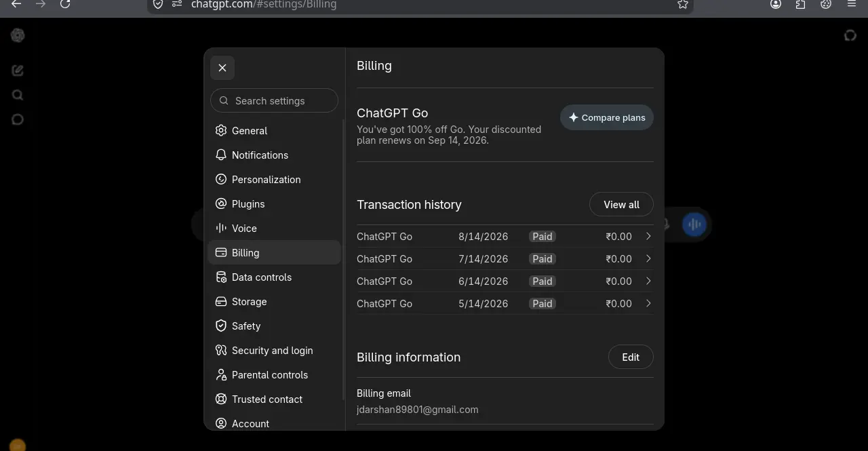Viewport: 868px width, 451px height.
Task: Focus the Search settings field
Action: tap(274, 100)
